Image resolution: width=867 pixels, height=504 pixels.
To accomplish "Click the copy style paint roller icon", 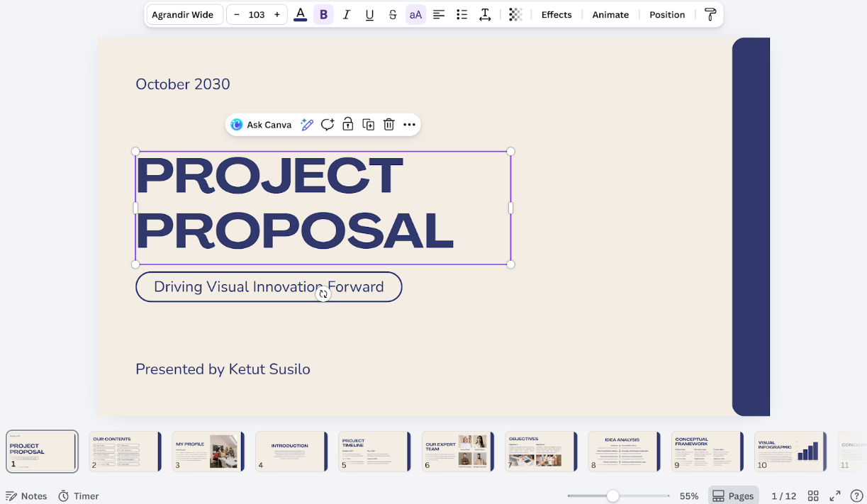I will click(710, 15).
